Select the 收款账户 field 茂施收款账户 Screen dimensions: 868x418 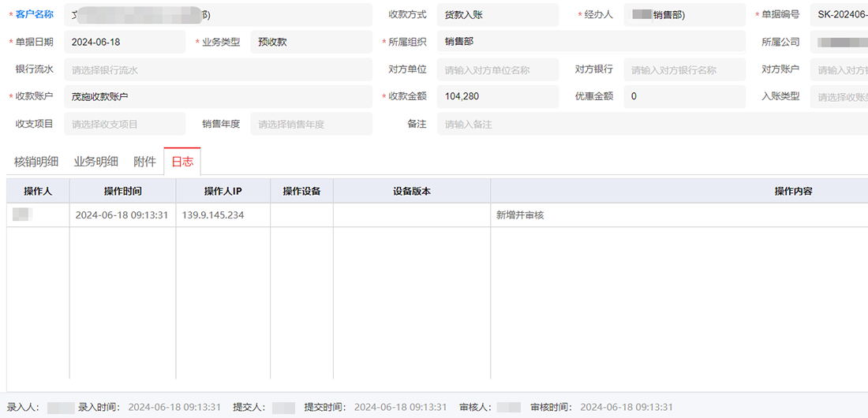tap(217, 97)
